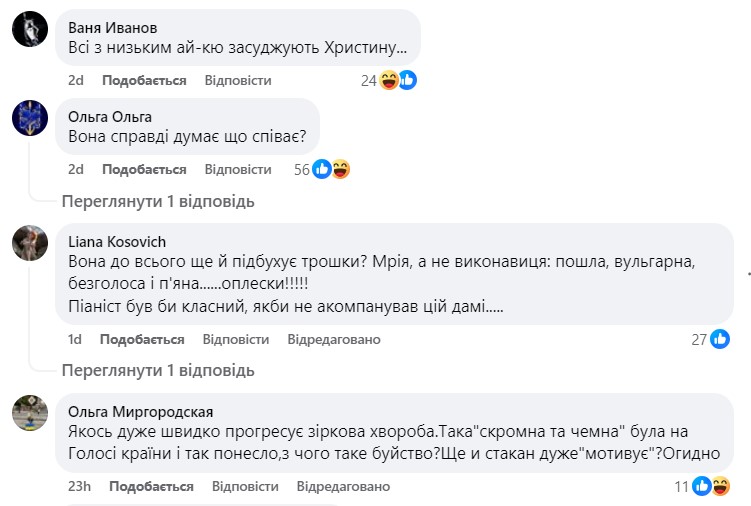Click the 23h timestamp on last comment
The width and height of the screenshot is (751, 506).
80,486
